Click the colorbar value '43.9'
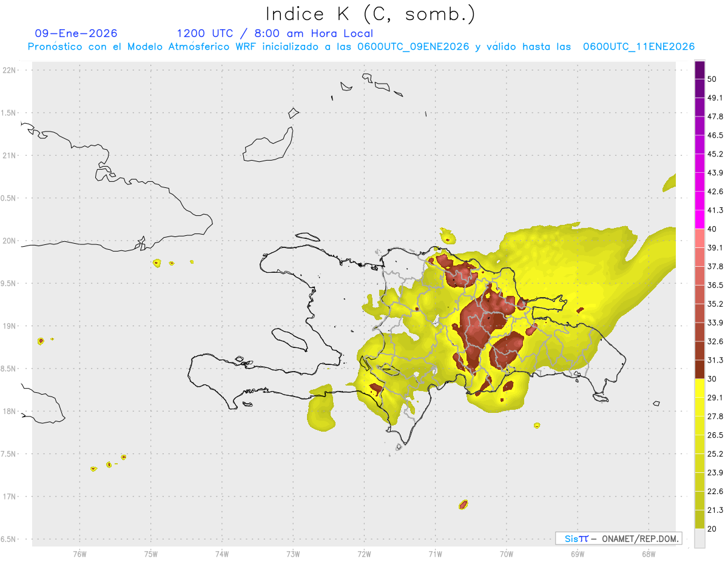 (715, 173)
